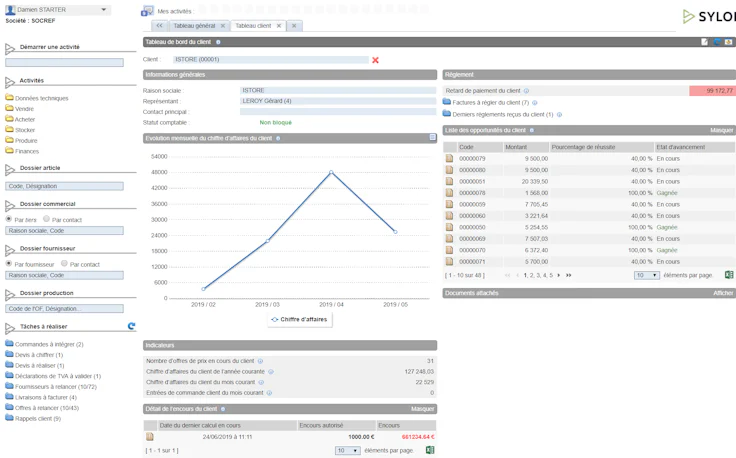Image resolution: width=736 pixels, height=458 pixels.
Task: Expand the Finances activity folder
Action: [x=22, y=151]
